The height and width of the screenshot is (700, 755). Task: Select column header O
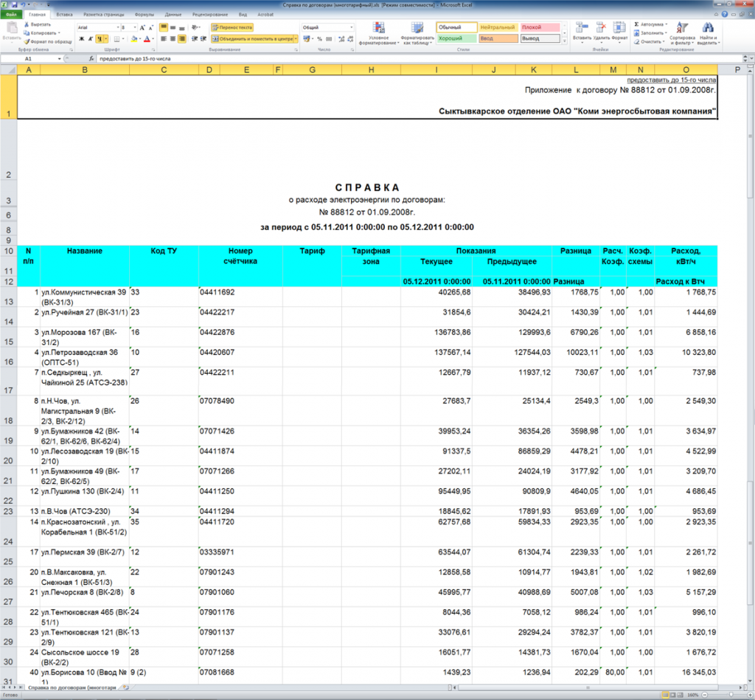click(x=686, y=70)
